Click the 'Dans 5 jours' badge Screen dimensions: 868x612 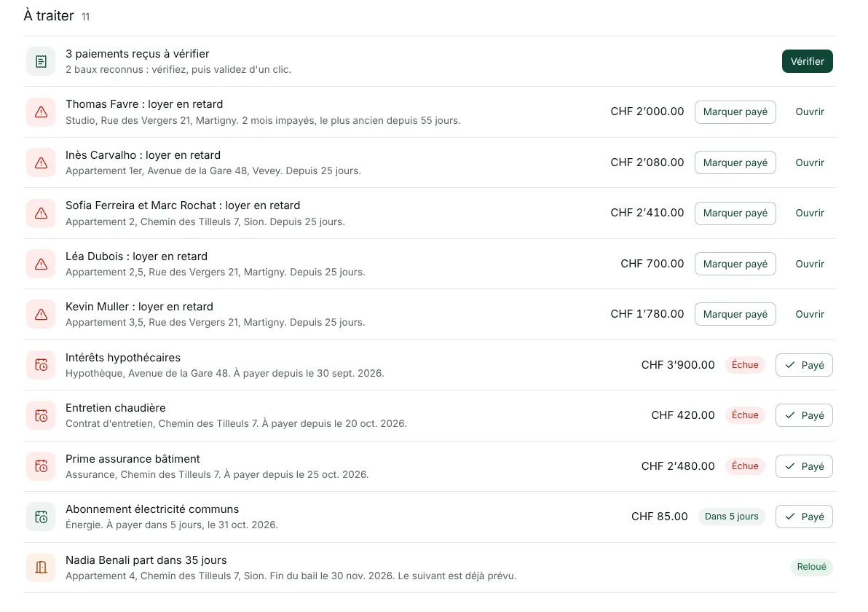click(x=731, y=517)
